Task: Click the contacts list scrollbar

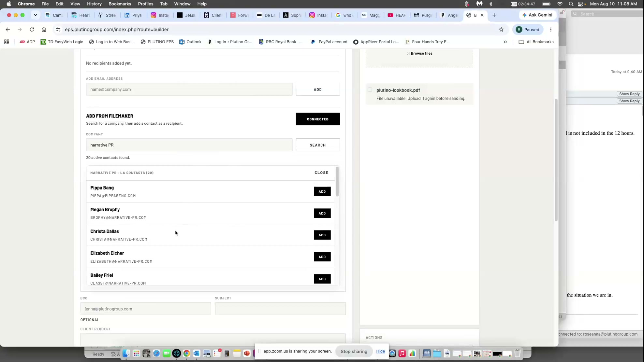Action: (337, 182)
